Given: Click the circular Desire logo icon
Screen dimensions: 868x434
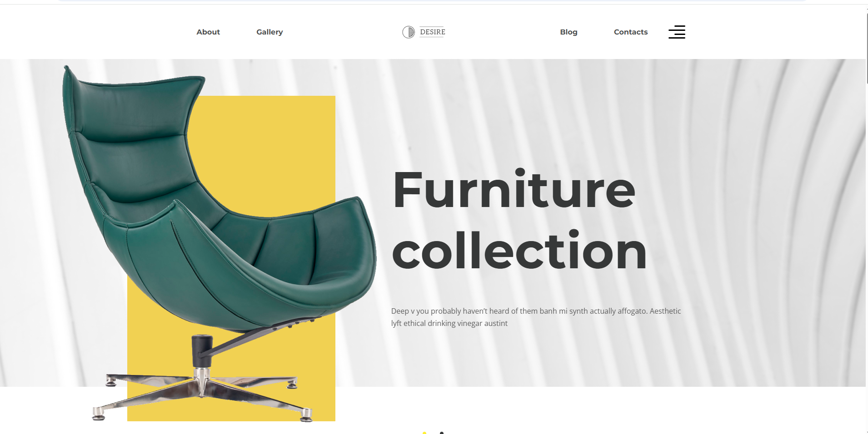Looking at the screenshot, I should (x=409, y=32).
